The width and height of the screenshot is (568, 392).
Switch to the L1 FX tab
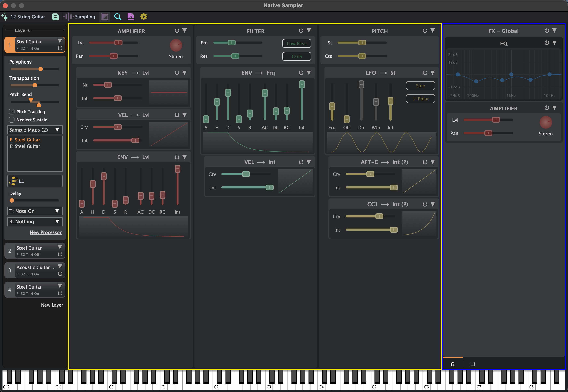click(x=473, y=364)
